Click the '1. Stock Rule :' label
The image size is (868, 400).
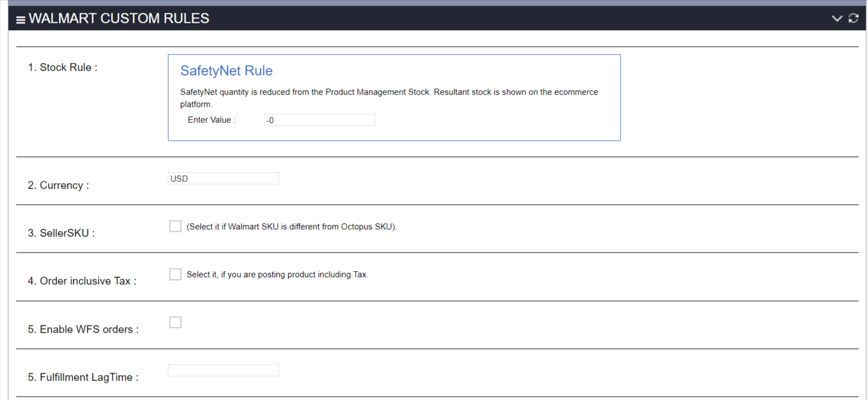[x=63, y=67]
